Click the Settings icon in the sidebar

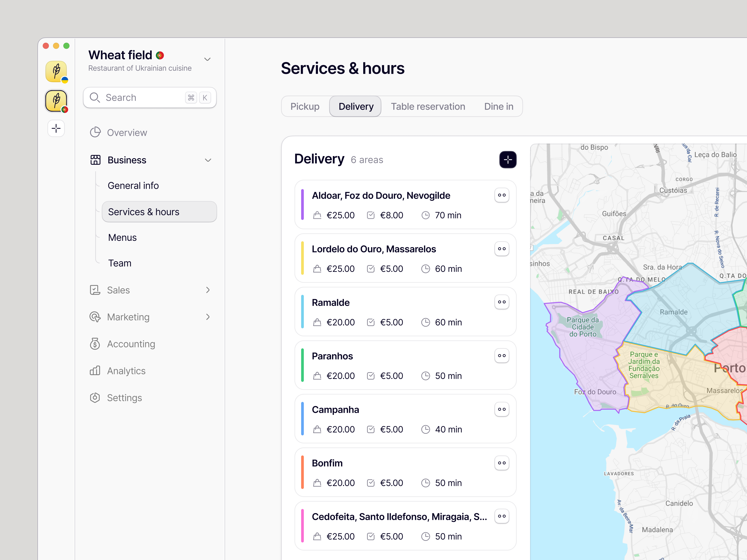[x=95, y=397]
